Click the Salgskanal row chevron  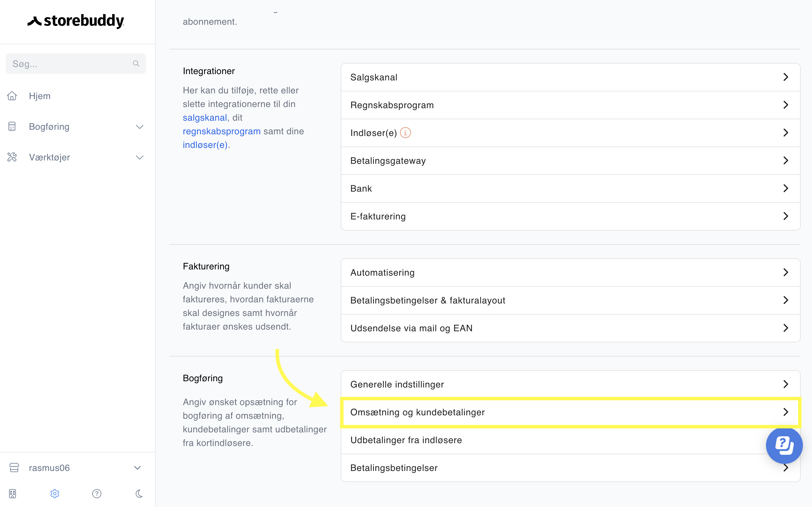786,77
